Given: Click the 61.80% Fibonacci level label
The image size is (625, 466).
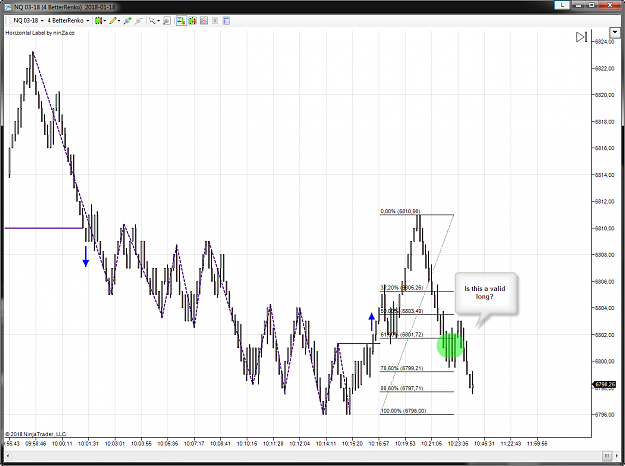Looking at the screenshot, I should pos(402,335).
